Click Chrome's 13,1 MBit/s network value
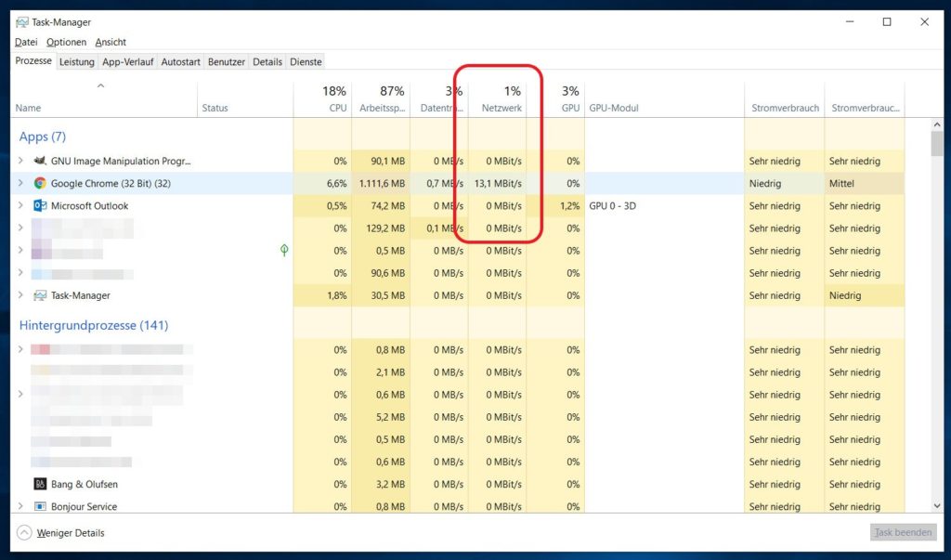Screen dimensions: 951x560 tap(498, 183)
